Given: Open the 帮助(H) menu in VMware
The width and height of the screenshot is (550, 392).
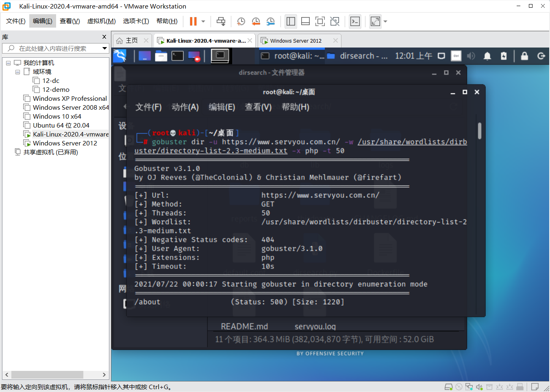Looking at the screenshot, I should coord(167,21).
